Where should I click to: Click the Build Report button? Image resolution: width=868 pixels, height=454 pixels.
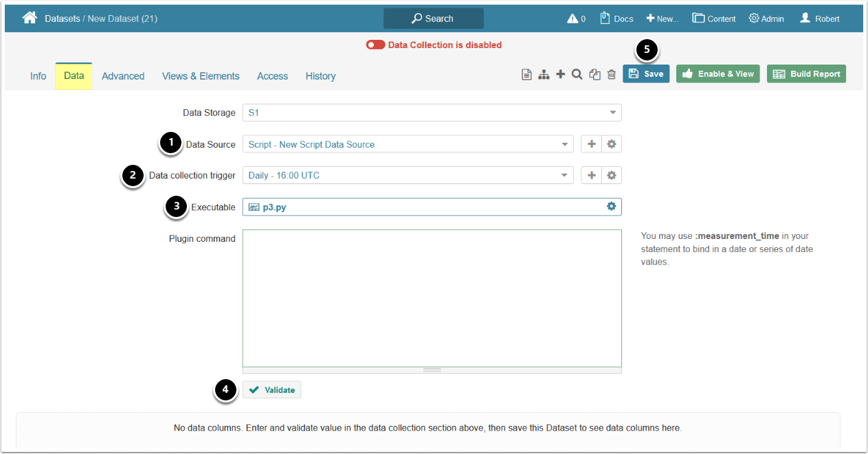coord(806,73)
